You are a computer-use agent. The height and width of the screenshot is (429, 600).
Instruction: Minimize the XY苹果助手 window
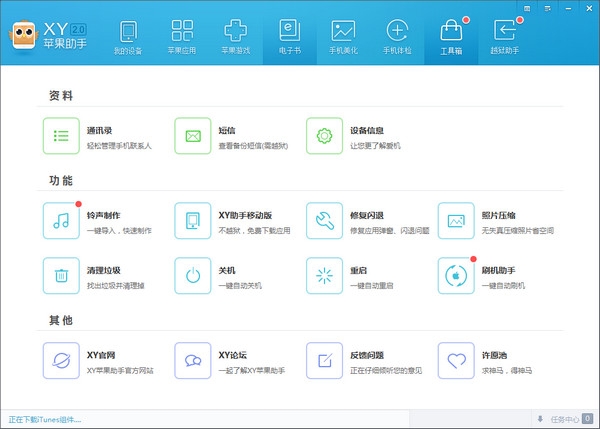568,8
